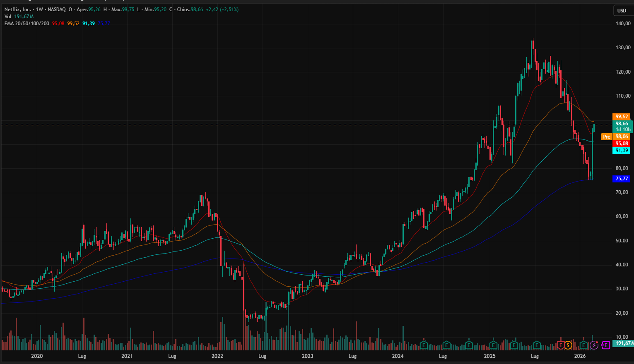Click the 110,00 price scale tick
634x364 pixels.
[x=623, y=96]
